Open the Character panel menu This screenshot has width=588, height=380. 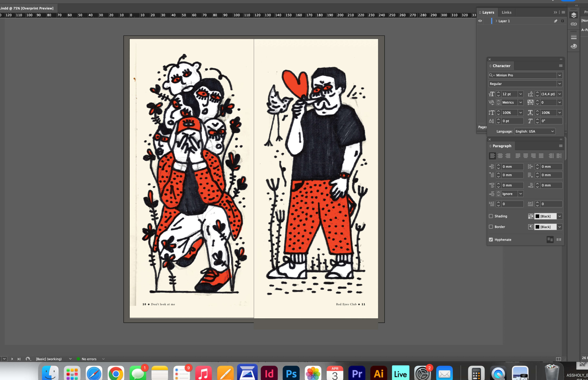coord(561,66)
